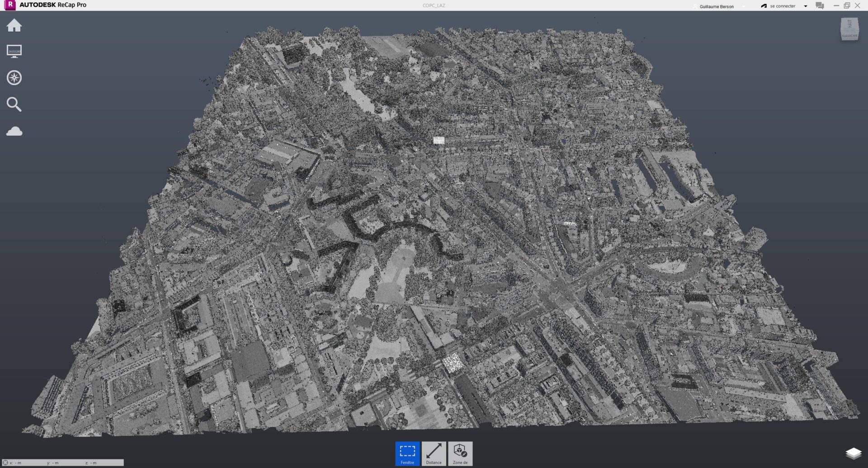The height and width of the screenshot is (468, 868).
Task: Open the project layers stack icon
Action: (853, 453)
